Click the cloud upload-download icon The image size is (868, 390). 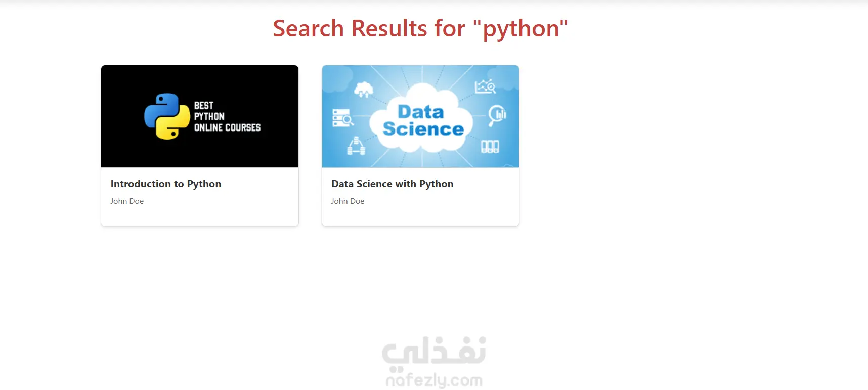pyautogui.click(x=363, y=90)
